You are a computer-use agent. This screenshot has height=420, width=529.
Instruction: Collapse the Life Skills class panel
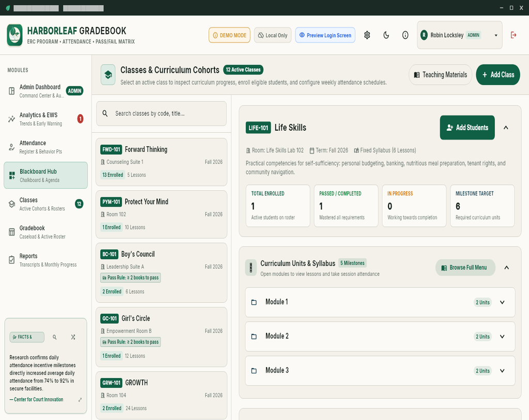tap(506, 128)
